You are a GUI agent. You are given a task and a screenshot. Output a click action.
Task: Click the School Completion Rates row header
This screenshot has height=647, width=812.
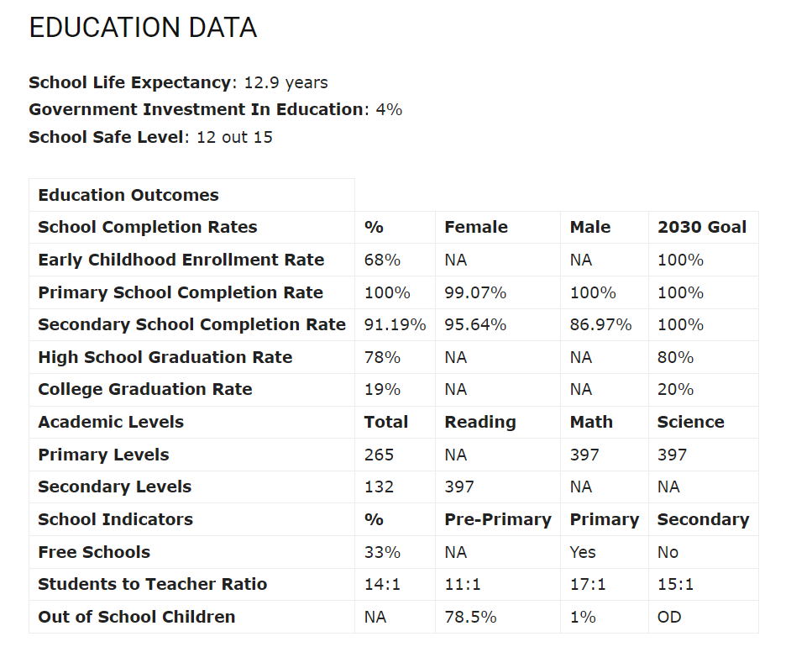pos(148,227)
